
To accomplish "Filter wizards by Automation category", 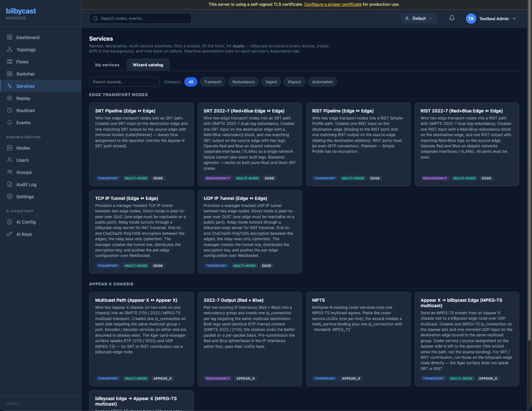I will 322,82.
